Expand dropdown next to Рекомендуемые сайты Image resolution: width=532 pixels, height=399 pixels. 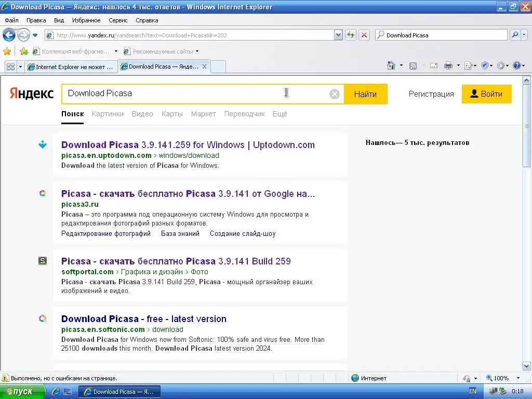(197, 51)
